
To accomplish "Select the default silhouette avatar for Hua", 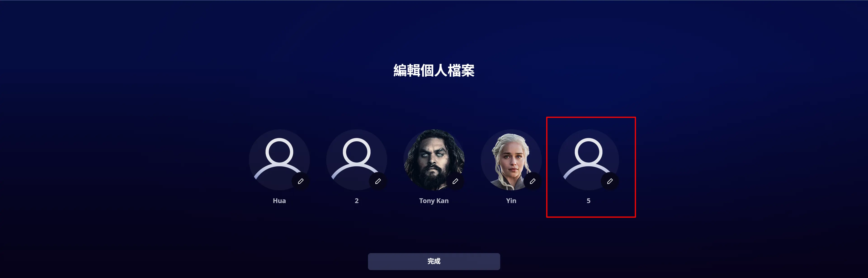I will click(x=279, y=160).
